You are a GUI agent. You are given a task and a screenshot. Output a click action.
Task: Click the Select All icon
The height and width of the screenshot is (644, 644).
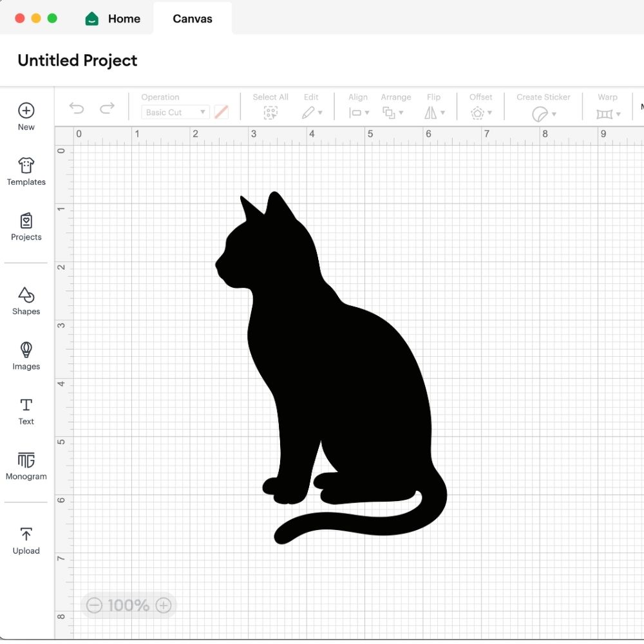pos(270,113)
